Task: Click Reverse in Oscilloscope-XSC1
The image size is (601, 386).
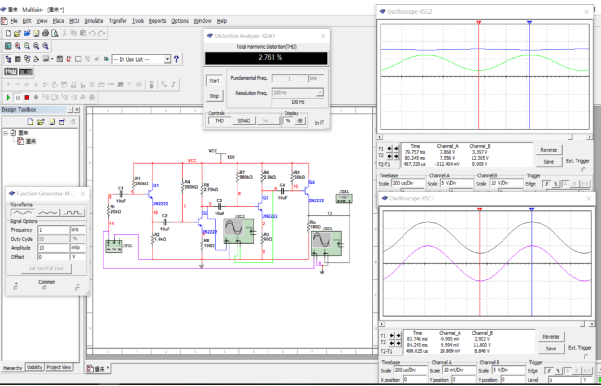Action: (x=551, y=337)
